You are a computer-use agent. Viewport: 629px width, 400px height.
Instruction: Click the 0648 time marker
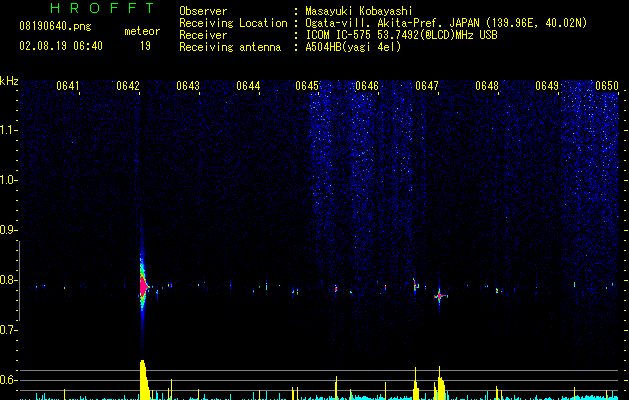(487, 86)
